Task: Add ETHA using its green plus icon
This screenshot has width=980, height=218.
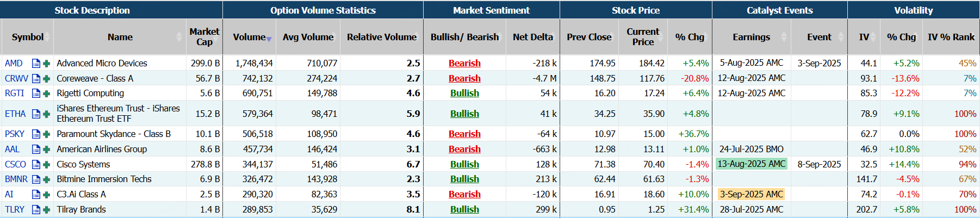Action: pyautogui.click(x=47, y=114)
